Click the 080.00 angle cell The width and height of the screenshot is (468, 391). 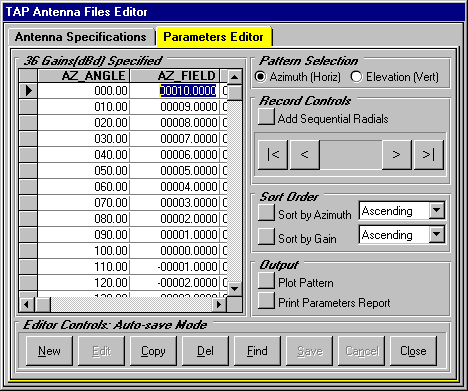[x=84, y=219]
